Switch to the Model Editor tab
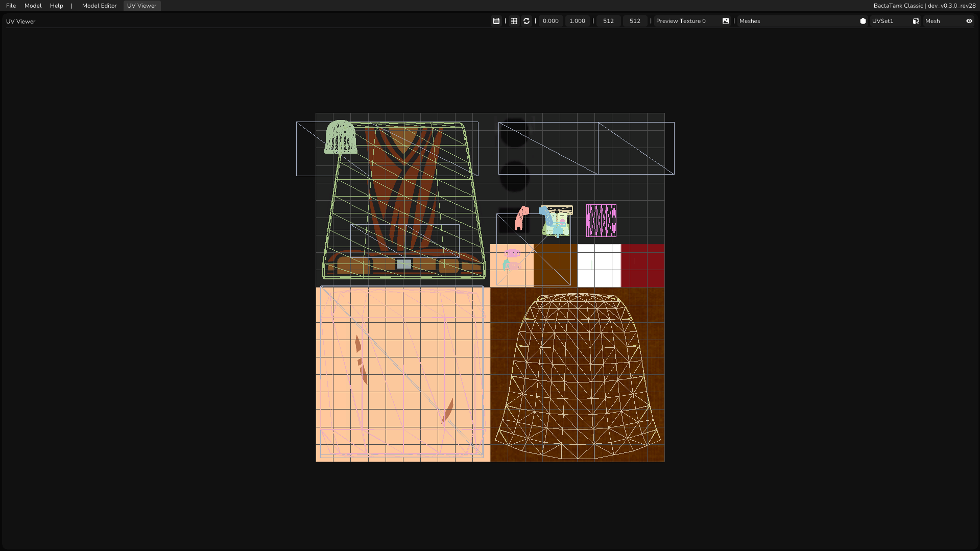 coord(100,6)
